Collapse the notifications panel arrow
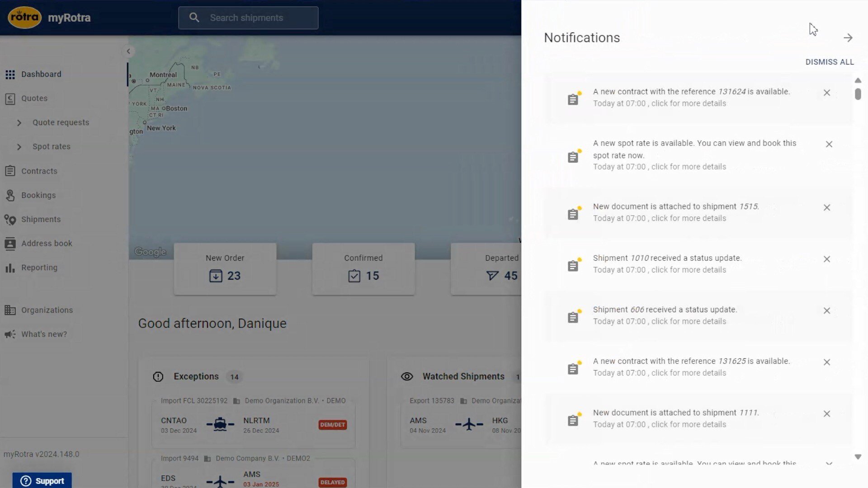 click(847, 37)
